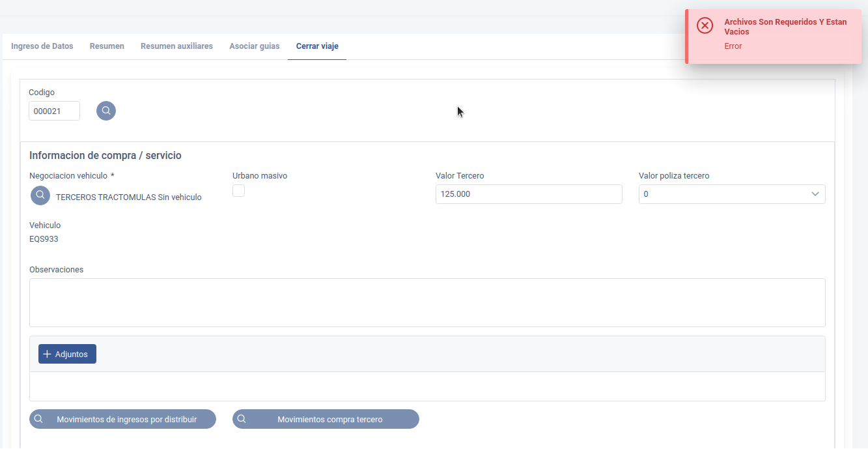Go to Resumen auxiliares tab

point(176,46)
